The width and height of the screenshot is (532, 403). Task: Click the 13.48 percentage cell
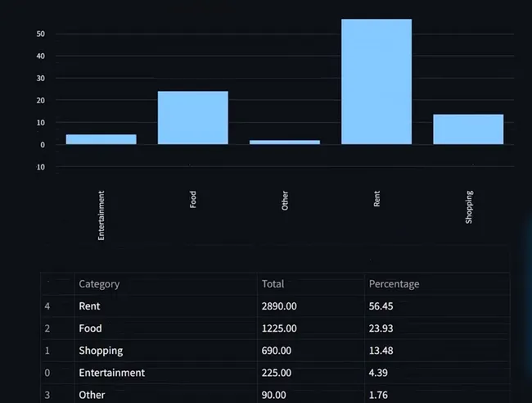pyautogui.click(x=381, y=351)
